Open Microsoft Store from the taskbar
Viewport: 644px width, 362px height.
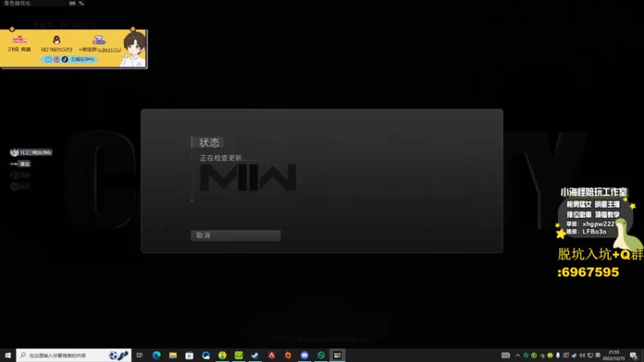(189, 355)
